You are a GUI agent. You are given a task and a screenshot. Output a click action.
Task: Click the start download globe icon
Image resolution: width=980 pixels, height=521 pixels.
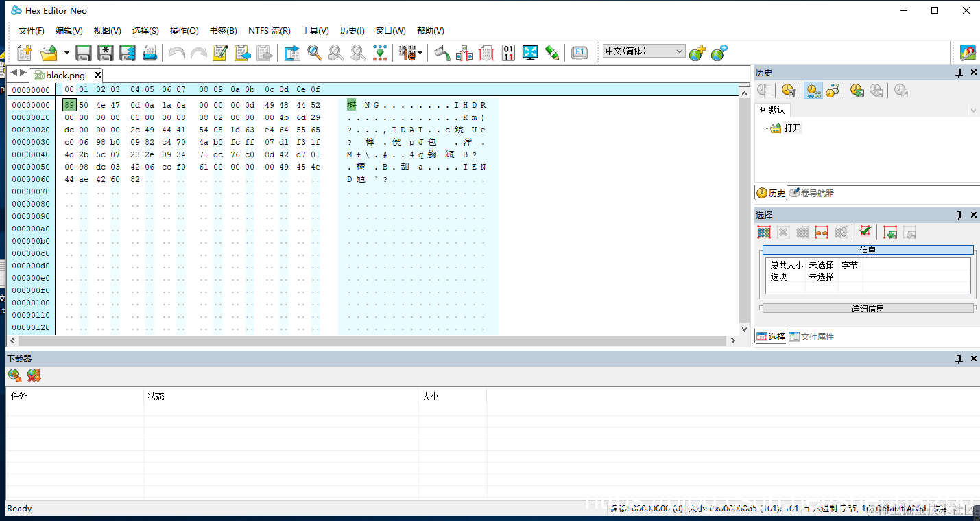tap(14, 375)
